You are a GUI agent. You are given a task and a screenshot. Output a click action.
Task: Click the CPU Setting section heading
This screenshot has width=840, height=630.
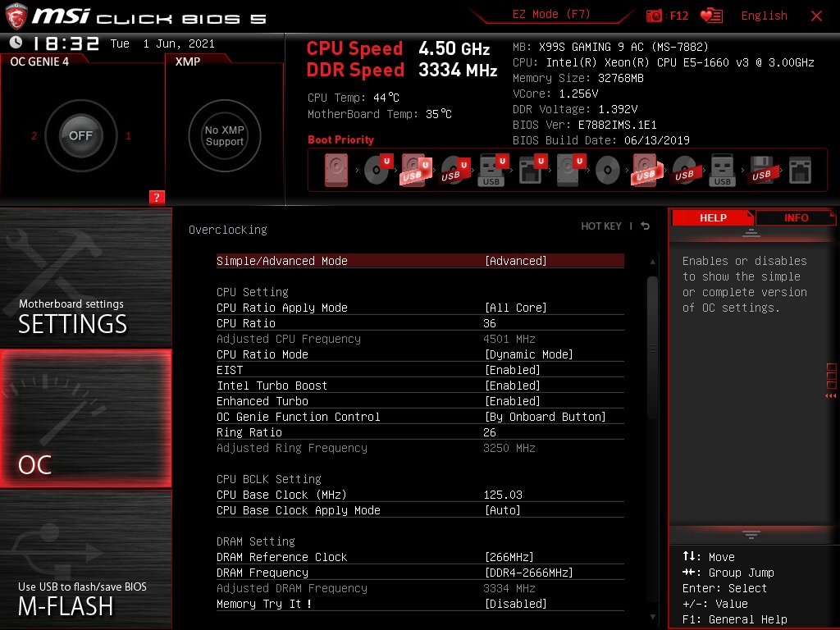(x=253, y=292)
